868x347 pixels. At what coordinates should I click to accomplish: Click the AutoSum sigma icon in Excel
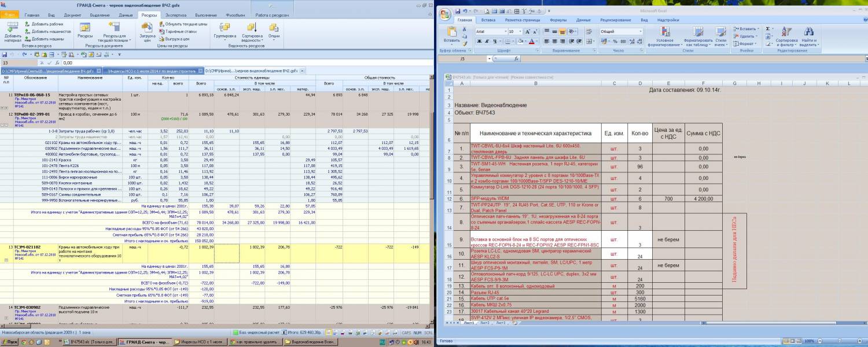point(768,28)
